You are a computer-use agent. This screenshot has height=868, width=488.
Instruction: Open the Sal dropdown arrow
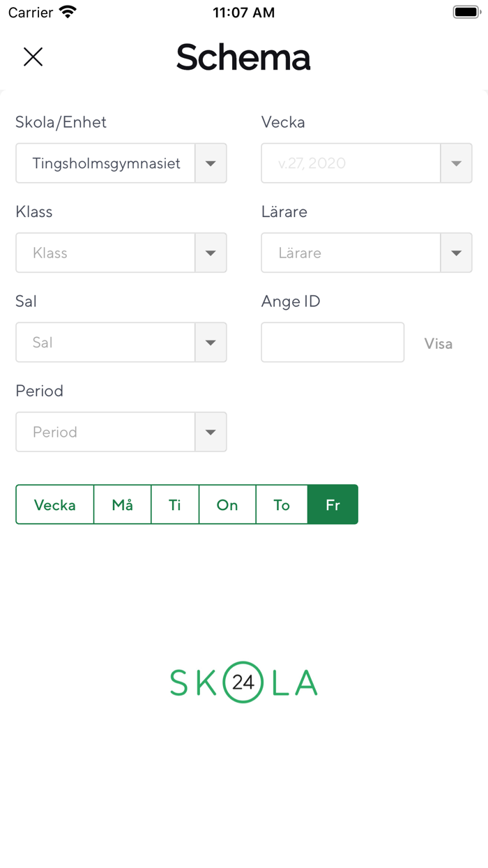(211, 343)
